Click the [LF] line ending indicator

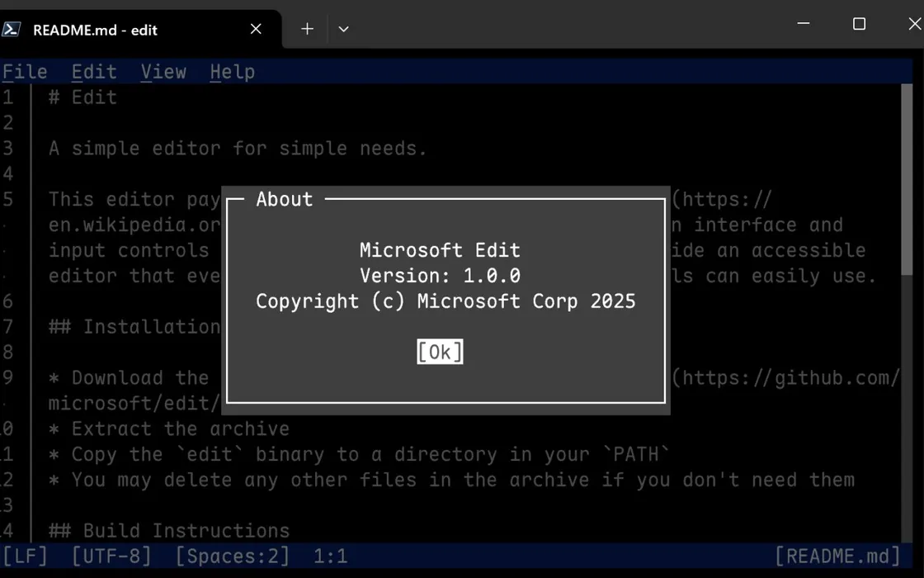[x=25, y=557]
